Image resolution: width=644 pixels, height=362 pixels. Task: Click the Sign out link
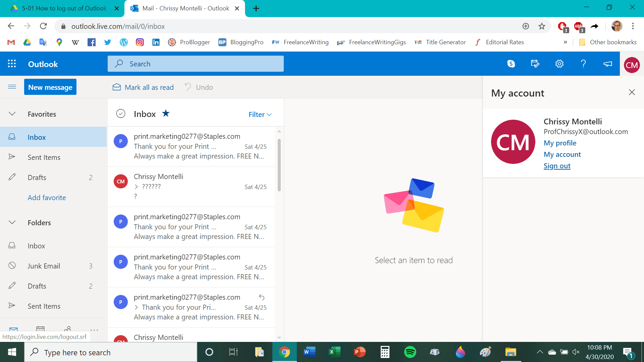point(557,166)
